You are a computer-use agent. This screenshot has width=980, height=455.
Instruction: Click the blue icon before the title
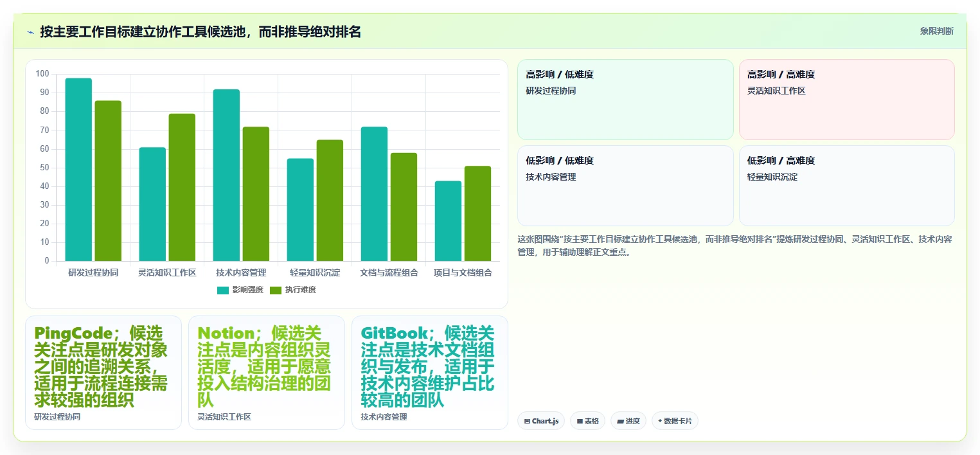coord(30,31)
